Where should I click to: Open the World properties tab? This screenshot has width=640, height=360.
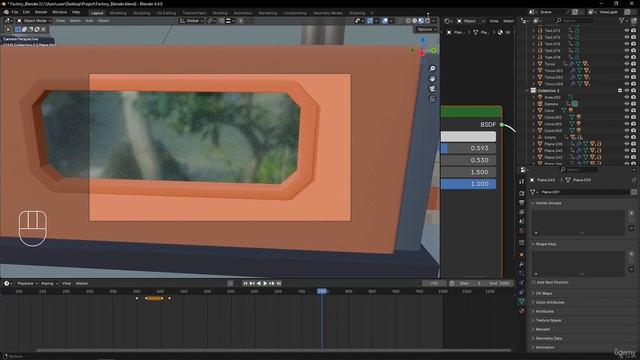pos(522,231)
